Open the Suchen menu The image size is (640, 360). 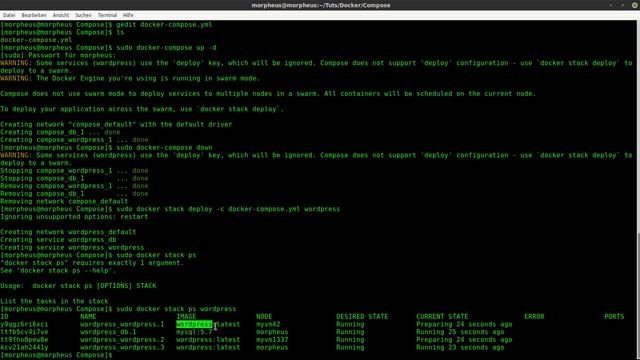coord(83,15)
